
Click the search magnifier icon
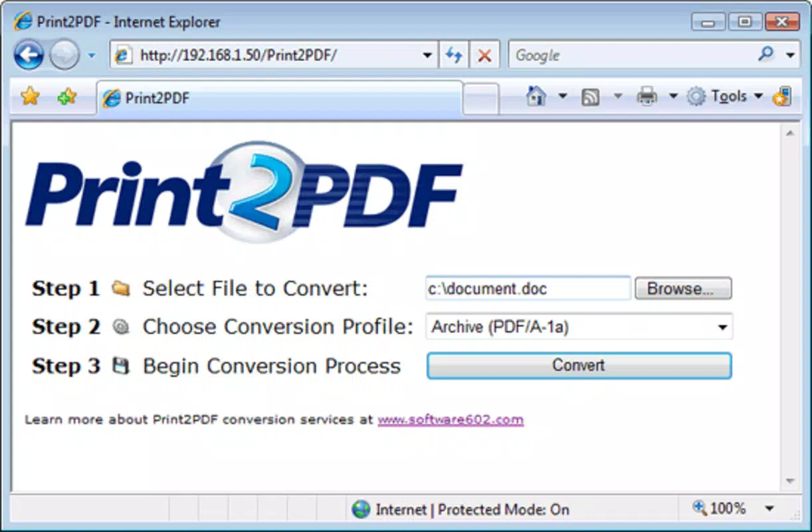[766, 55]
